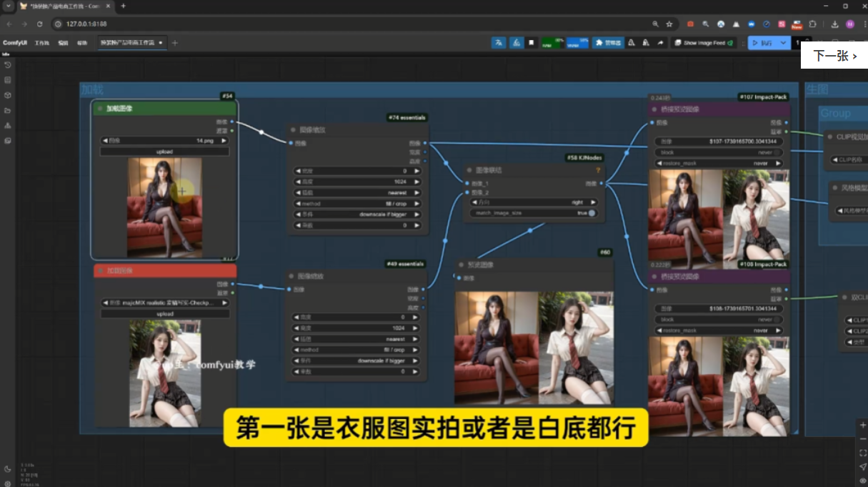
Task: Select previous image with 14.png left arrow
Action: tap(105, 141)
